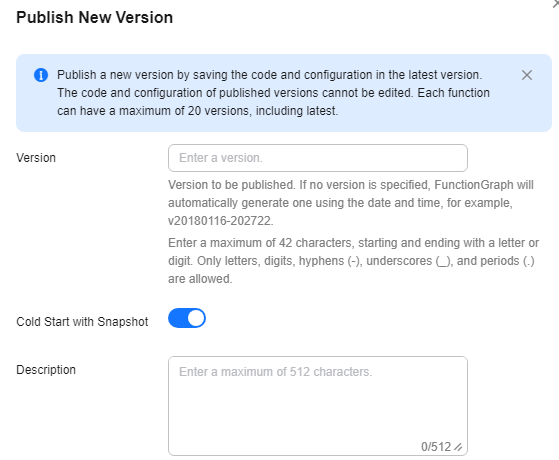Image resolution: width=559 pixels, height=460 pixels.
Task: Click the Version field label
Action: [36, 158]
